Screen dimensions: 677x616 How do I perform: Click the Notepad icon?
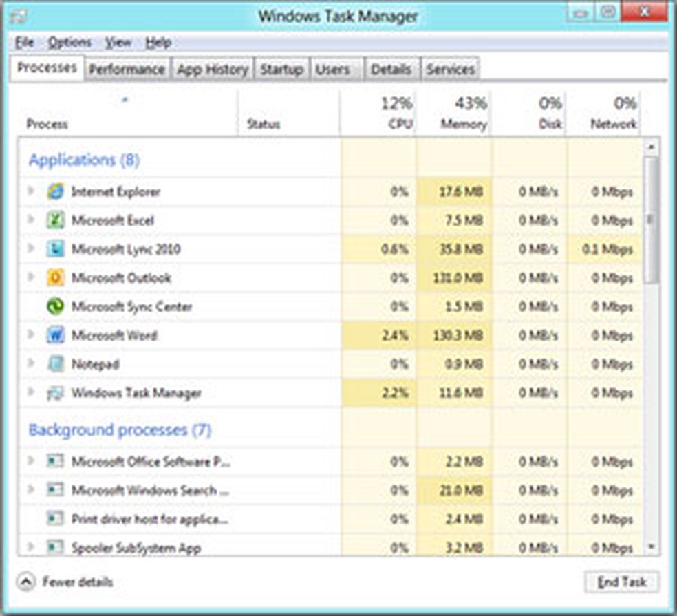(x=55, y=365)
